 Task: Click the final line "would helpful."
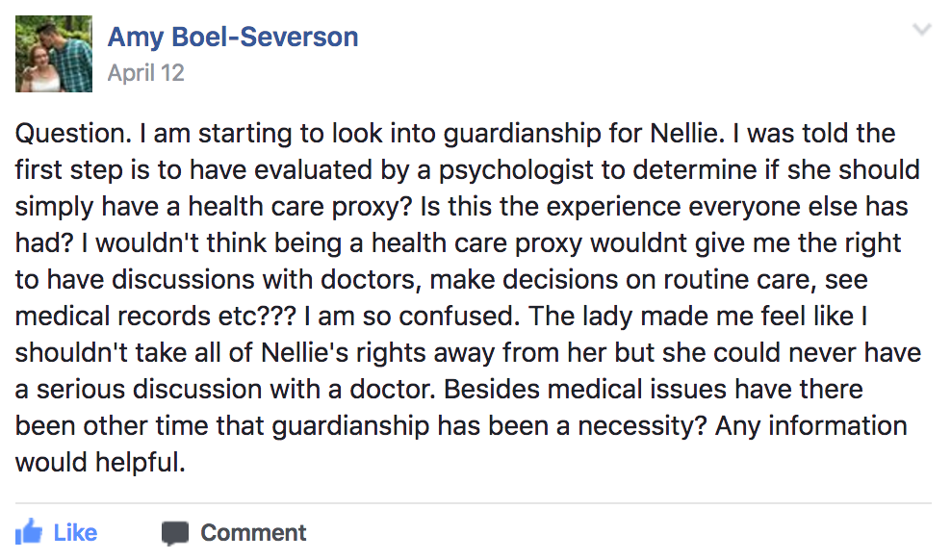[100, 463]
